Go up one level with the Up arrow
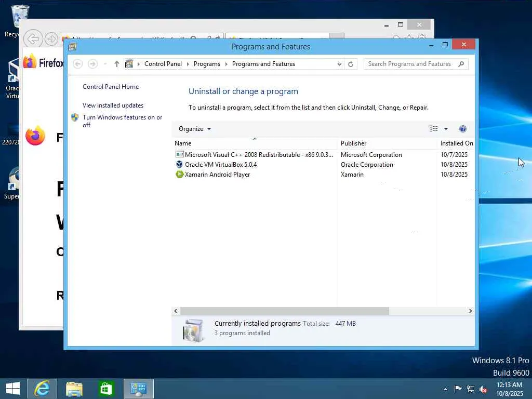This screenshot has height=399, width=532. pyautogui.click(x=117, y=64)
